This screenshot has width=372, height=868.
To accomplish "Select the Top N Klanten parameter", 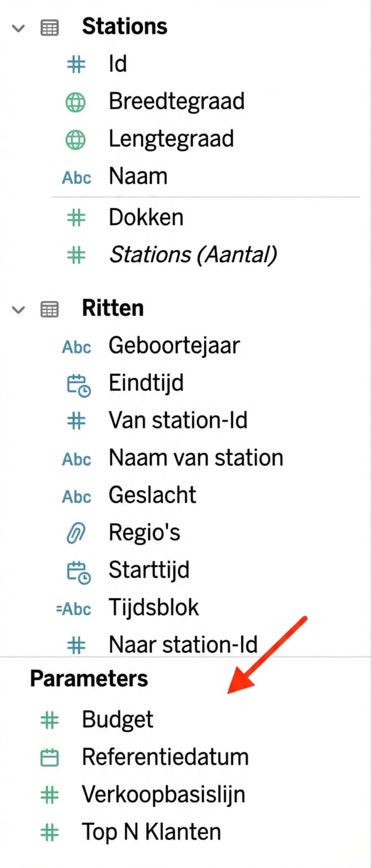I will tap(151, 832).
